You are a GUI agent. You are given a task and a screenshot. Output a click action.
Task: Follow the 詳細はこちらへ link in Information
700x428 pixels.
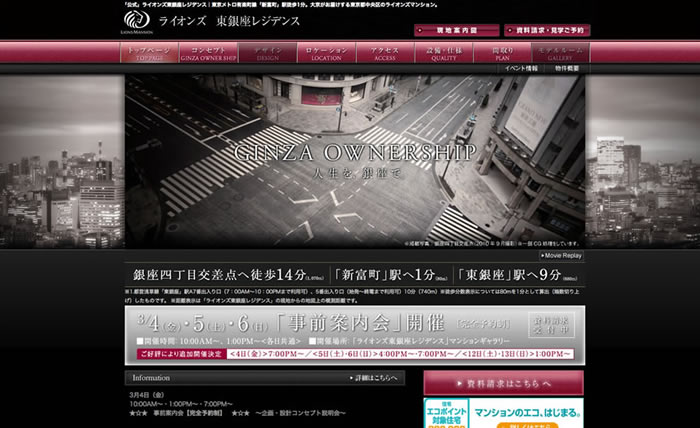[374, 378]
